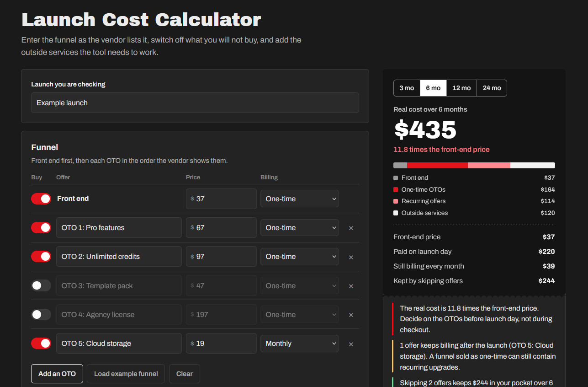Click the gray Front end legend swatch

[396, 178]
